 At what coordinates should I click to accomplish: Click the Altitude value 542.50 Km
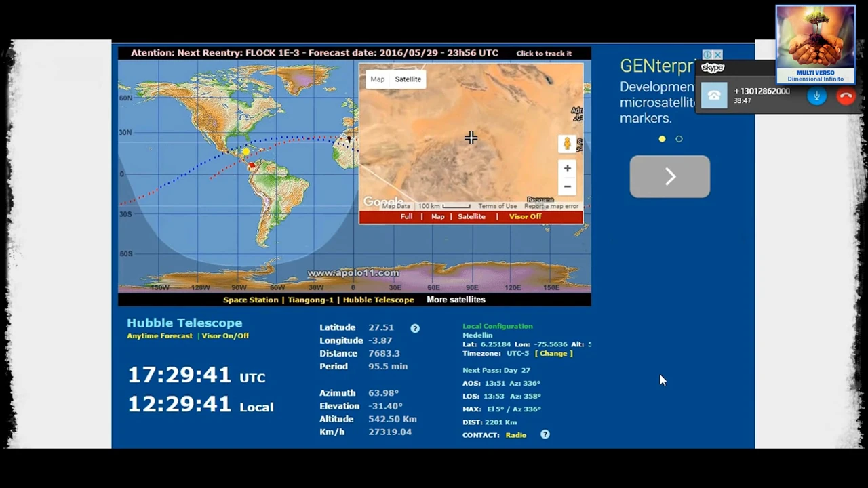[393, 419]
